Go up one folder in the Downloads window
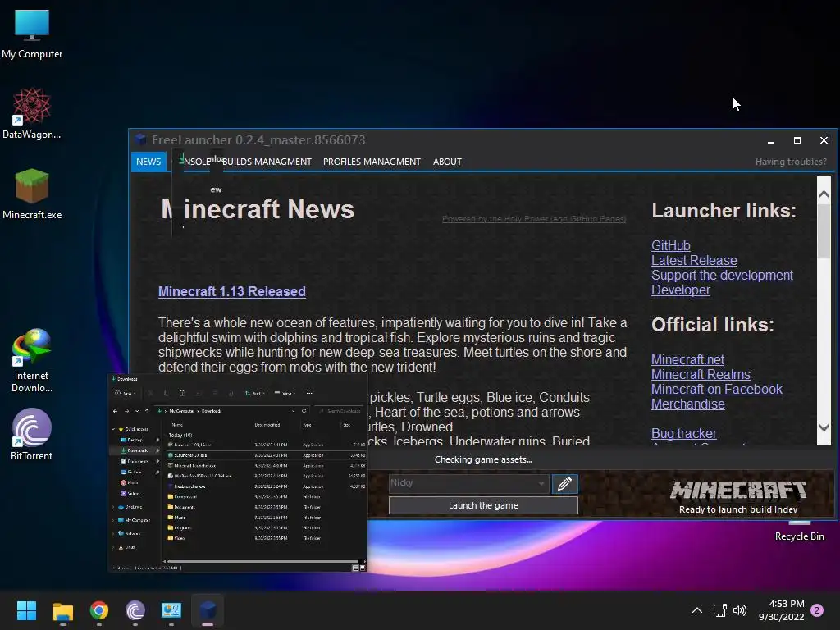This screenshot has width=840, height=630. (x=147, y=411)
